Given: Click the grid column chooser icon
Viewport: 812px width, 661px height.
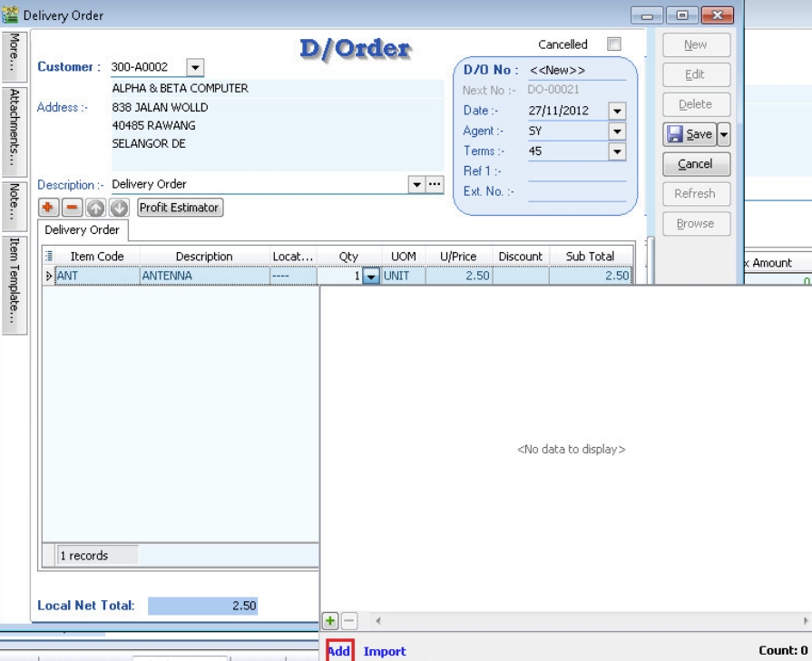Looking at the screenshot, I should point(48,257).
